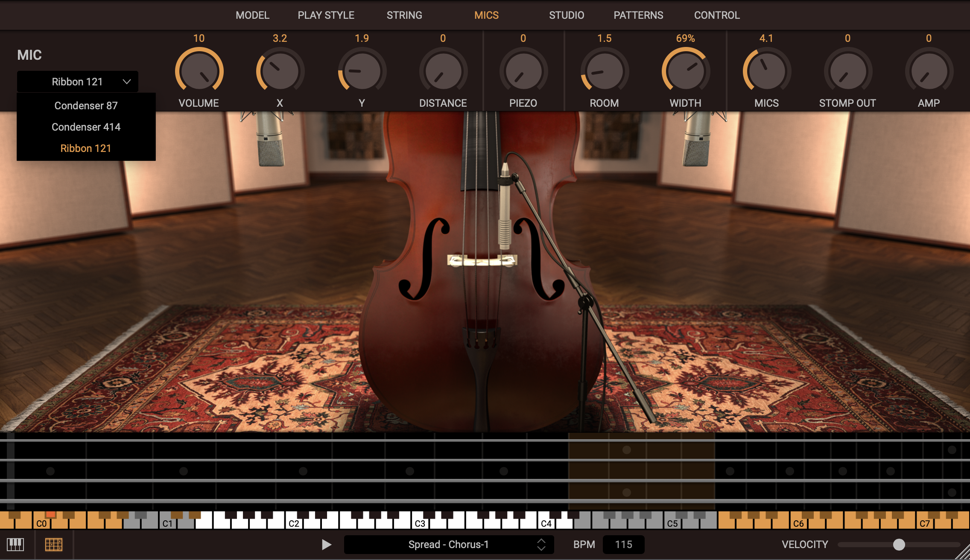Collapse the Ribbon 121 mic dropdown
Viewport: 970px width, 560px height.
78,82
